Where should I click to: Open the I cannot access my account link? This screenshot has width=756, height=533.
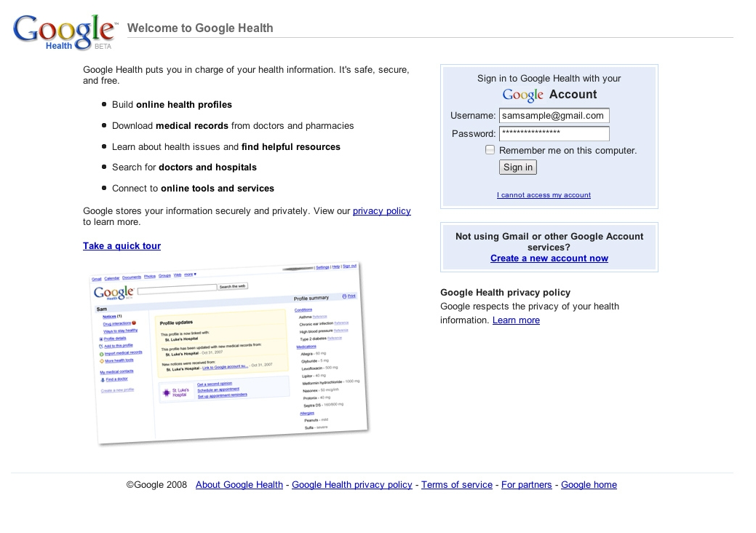tap(544, 195)
